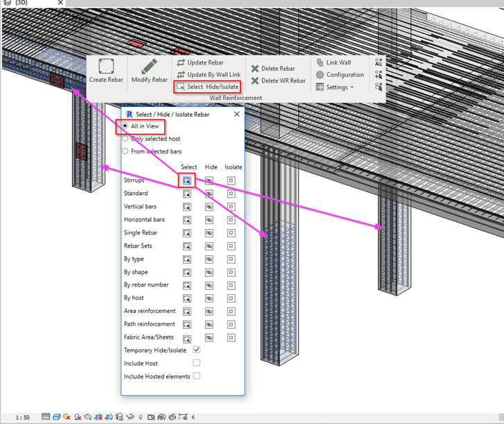Open the 1:50 view scale selector

point(23,417)
